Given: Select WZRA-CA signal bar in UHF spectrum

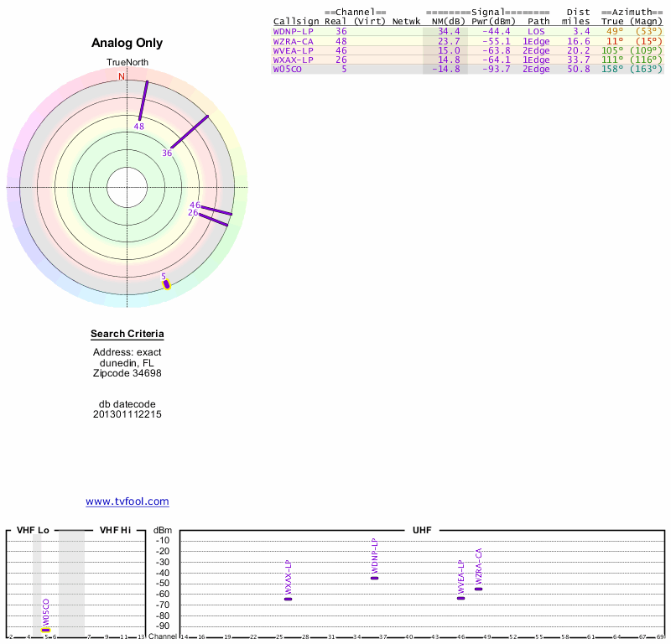Looking at the screenshot, I should [478, 589].
